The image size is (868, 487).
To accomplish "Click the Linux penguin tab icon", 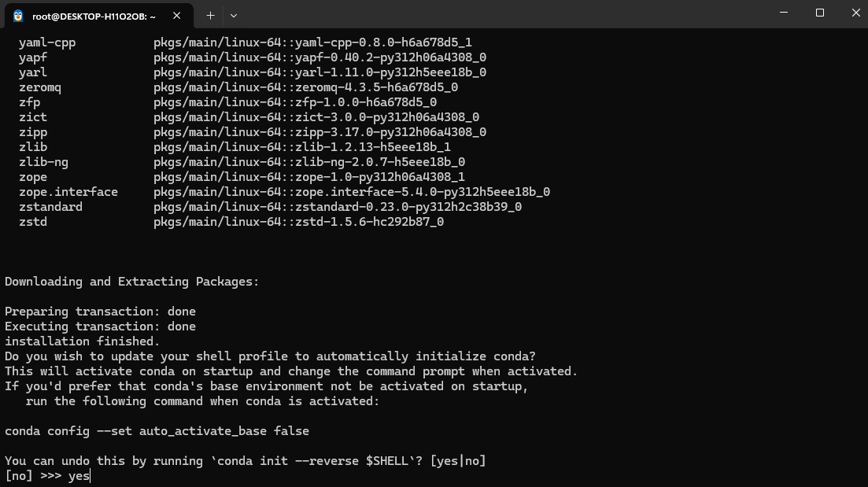I will [18, 16].
